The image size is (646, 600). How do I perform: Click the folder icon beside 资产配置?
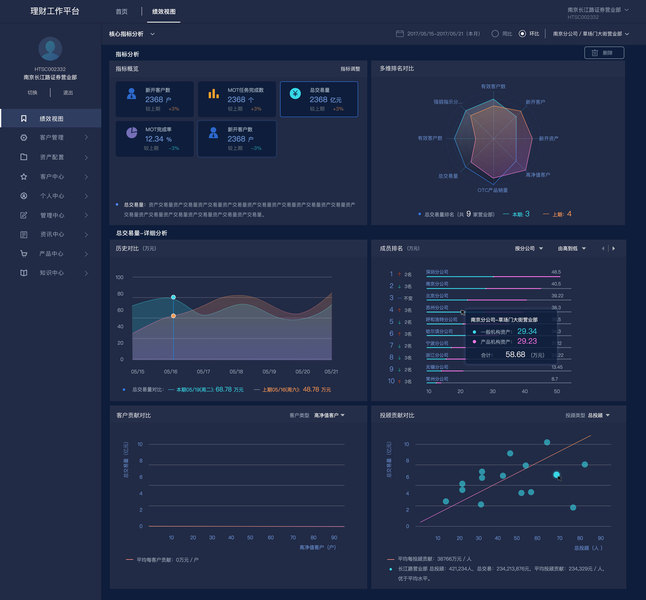[x=23, y=157]
